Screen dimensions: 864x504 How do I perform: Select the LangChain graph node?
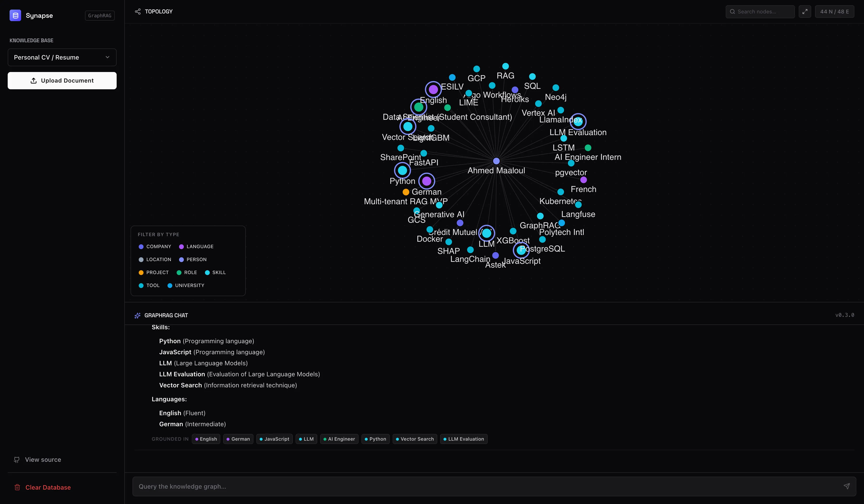pyautogui.click(x=470, y=250)
